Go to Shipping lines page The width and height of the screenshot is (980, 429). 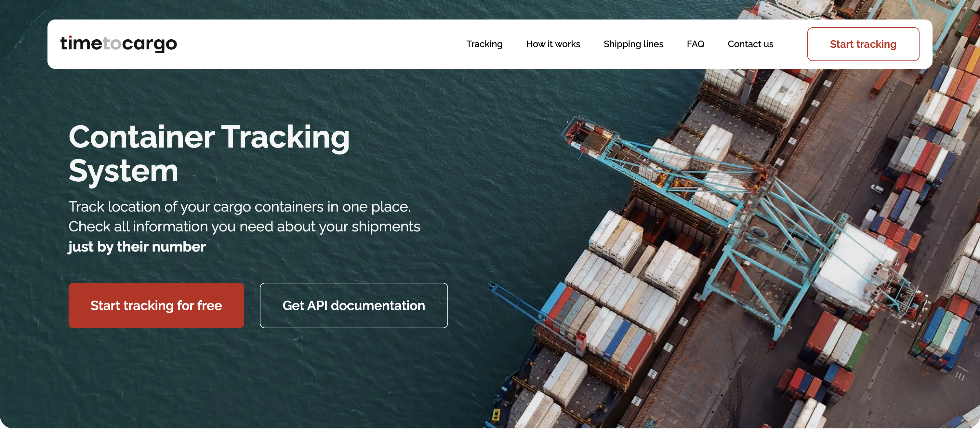[x=633, y=44]
